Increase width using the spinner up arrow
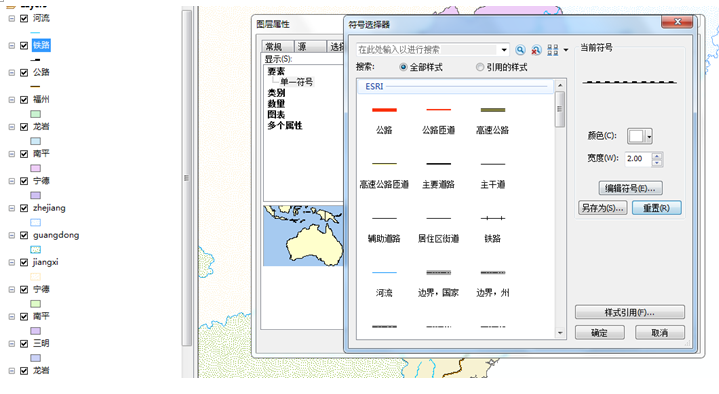 click(657, 155)
